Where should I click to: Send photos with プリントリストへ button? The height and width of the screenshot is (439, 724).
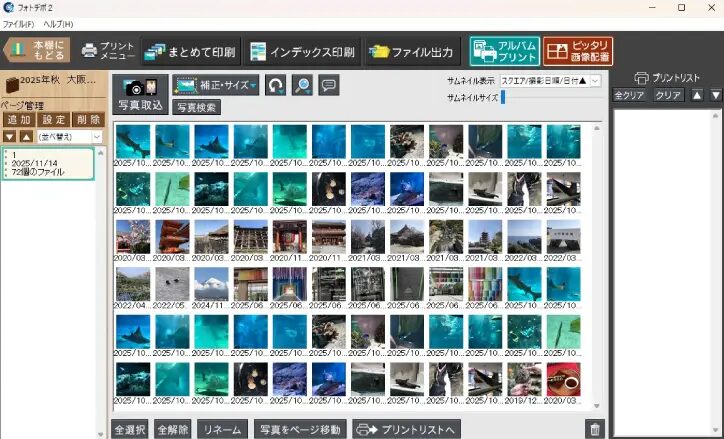pyautogui.click(x=406, y=430)
